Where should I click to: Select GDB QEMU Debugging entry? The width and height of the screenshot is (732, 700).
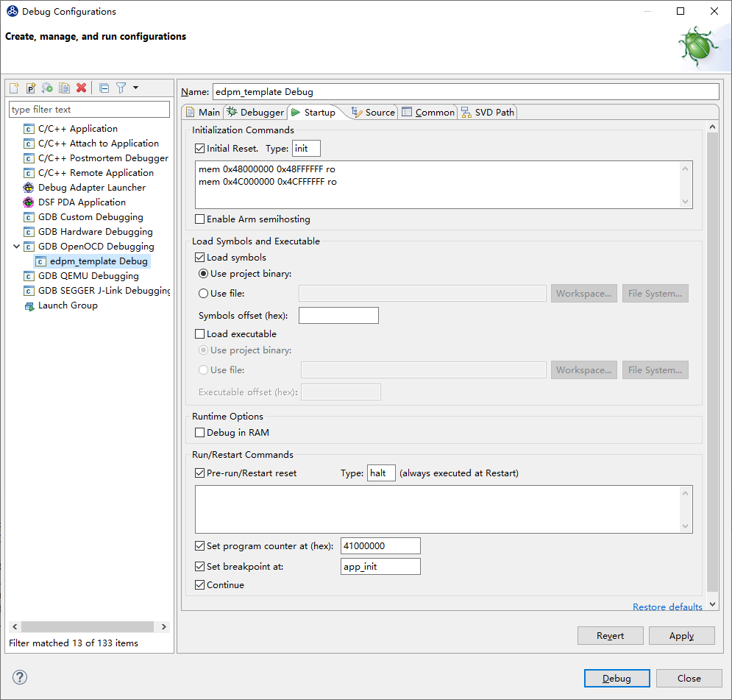(88, 276)
